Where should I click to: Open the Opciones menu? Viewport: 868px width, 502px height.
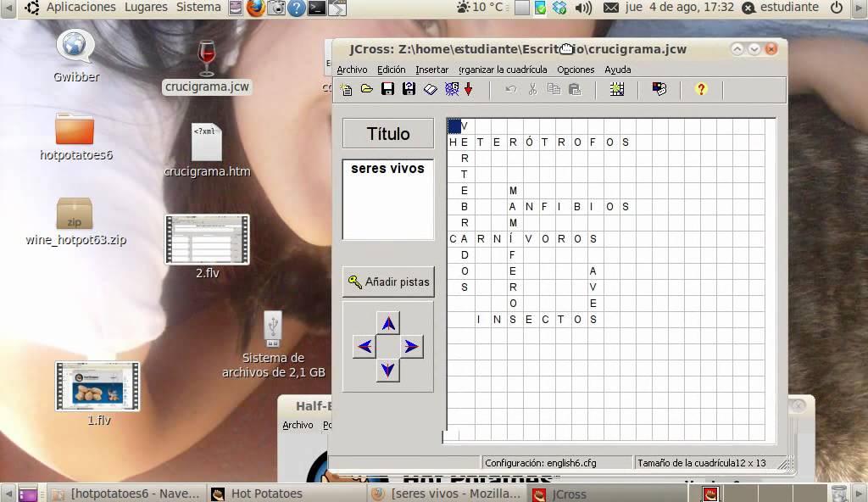click(x=576, y=70)
